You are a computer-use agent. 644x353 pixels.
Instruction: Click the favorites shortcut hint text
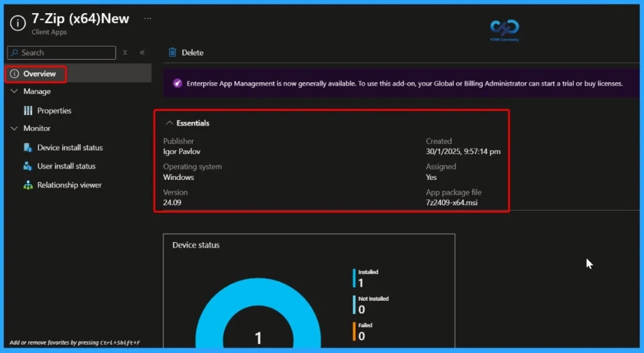tap(74, 342)
